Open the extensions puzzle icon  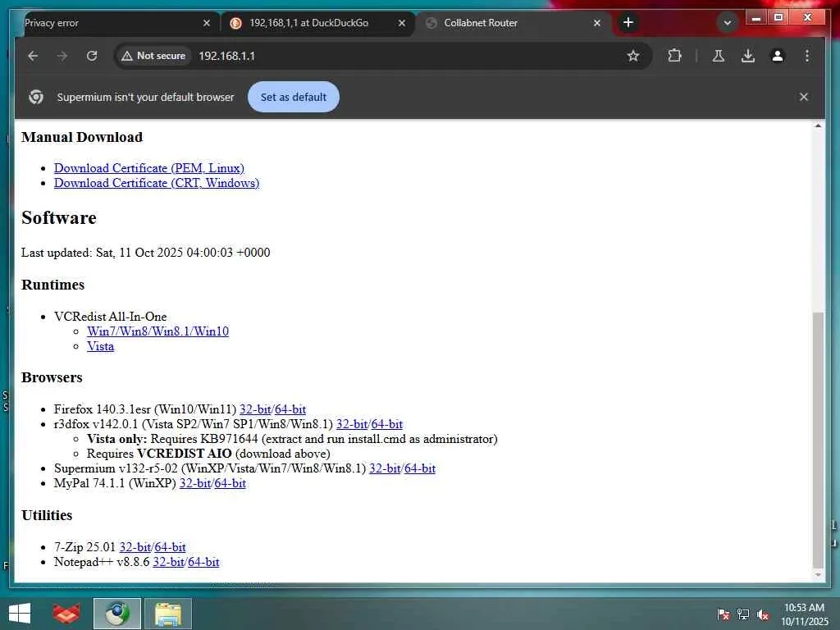[674, 56]
